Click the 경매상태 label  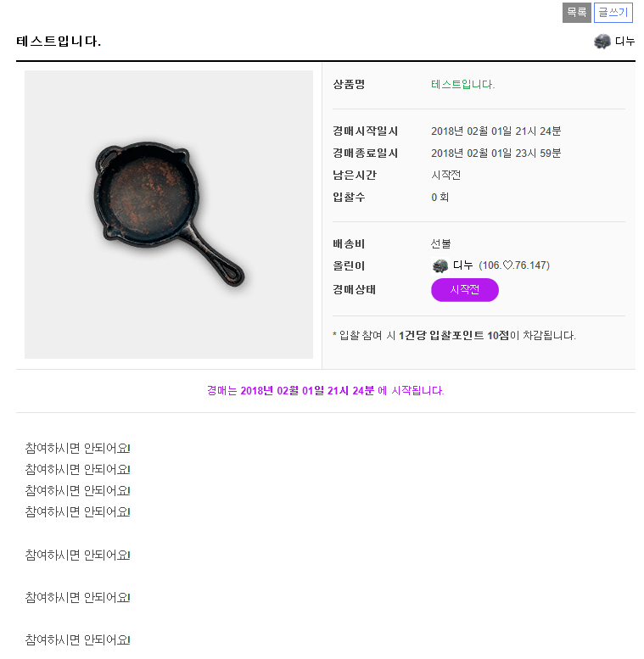354,290
